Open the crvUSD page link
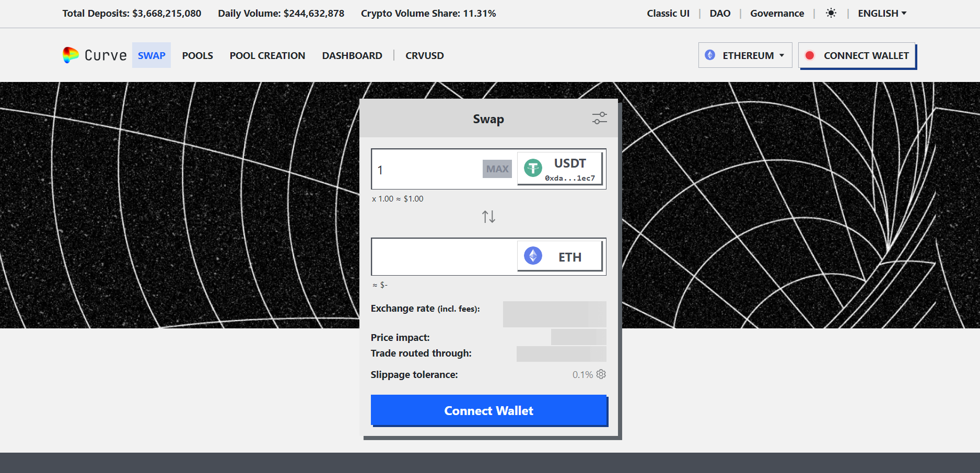The image size is (980, 473). 425,55
